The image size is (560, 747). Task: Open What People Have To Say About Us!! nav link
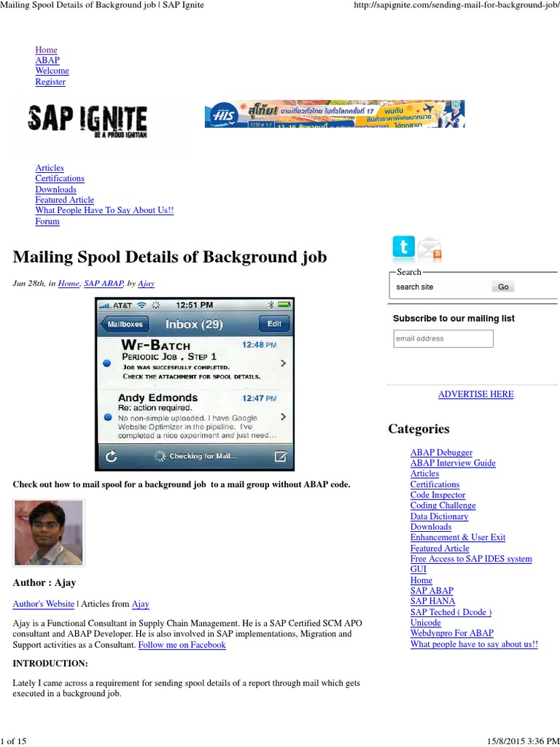point(105,210)
